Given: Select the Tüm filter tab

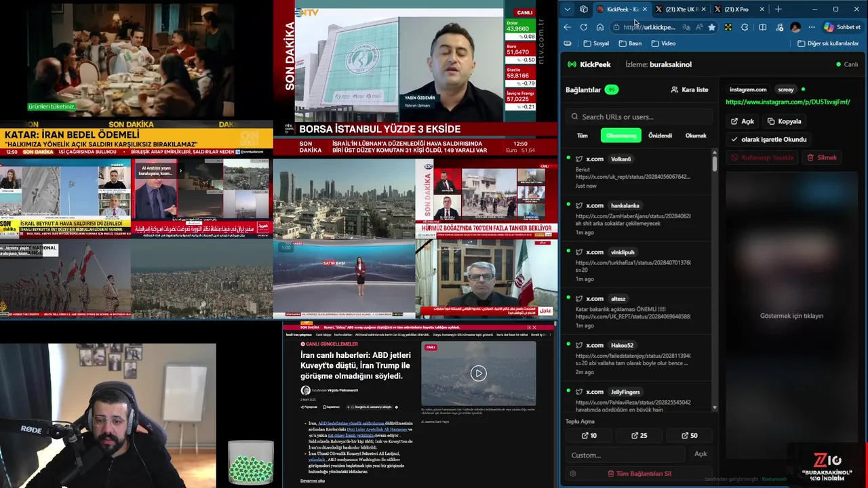Looking at the screenshot, I should (582, 136).
